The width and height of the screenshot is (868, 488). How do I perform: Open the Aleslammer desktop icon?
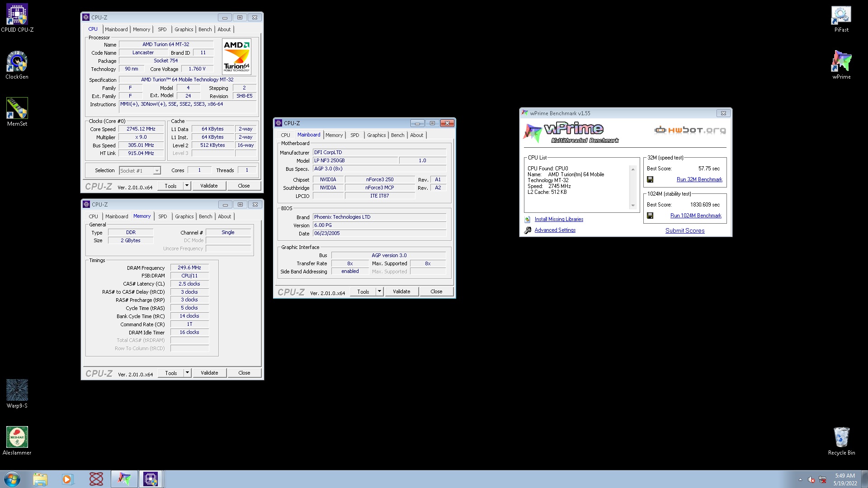(x=17, y=441)
